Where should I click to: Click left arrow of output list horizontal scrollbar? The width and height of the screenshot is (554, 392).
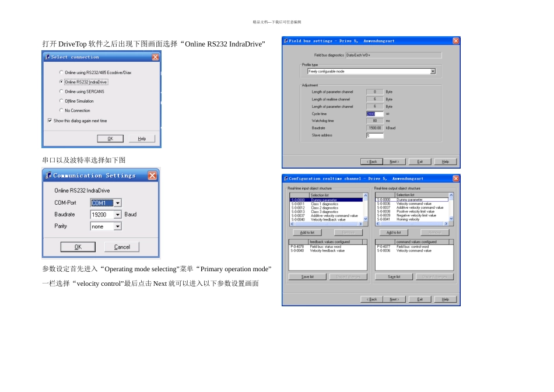click(x=378, y=224)
